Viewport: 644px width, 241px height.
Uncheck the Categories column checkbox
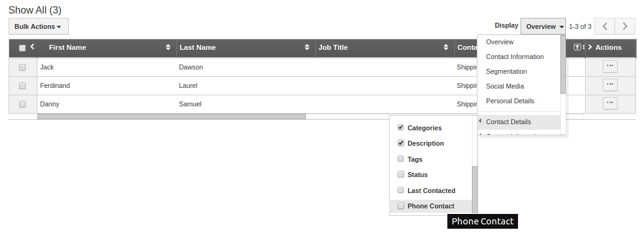[401, 128]
